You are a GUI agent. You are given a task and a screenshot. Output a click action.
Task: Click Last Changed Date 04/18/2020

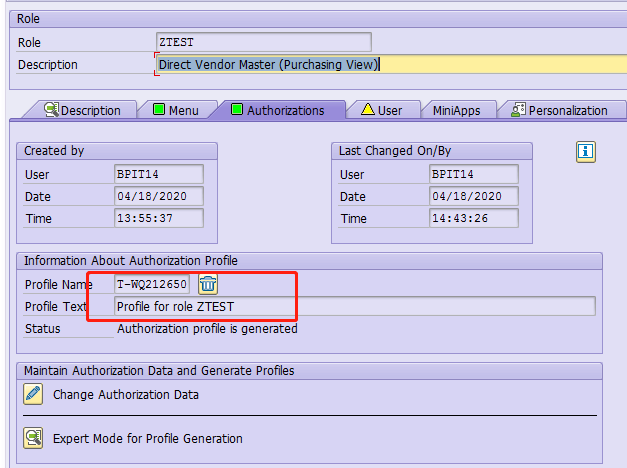click(474, 196)
